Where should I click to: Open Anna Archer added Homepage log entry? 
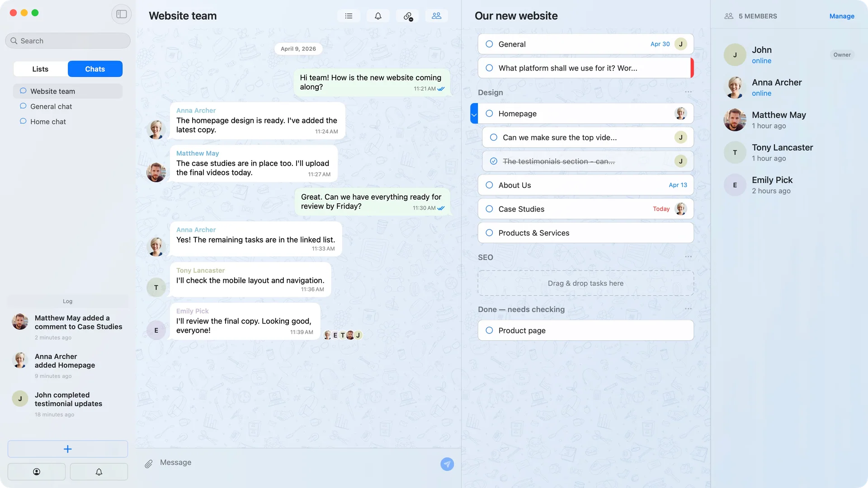[x=68, y=366]
